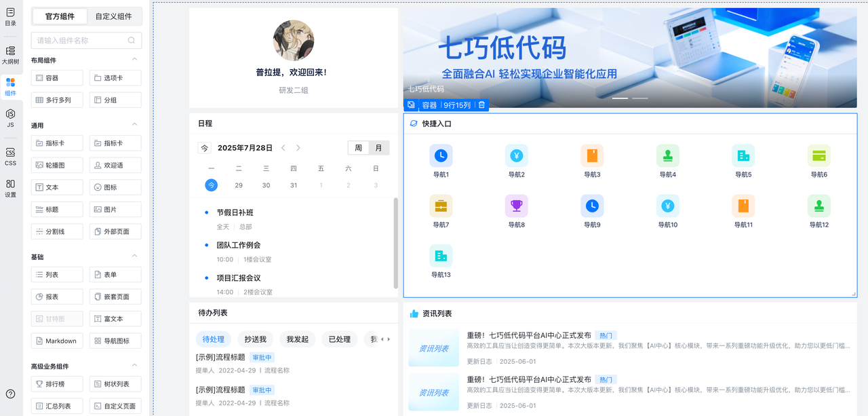The image size is (868, 416).
Task: Click the 日程 list vertical scrollbar
Action: point(396,243)
